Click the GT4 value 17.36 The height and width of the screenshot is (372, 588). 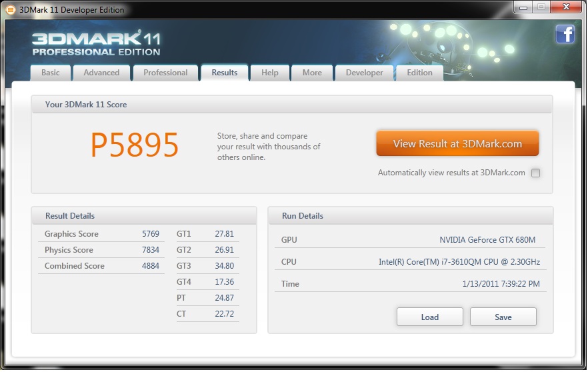click(x=224, y=282)
